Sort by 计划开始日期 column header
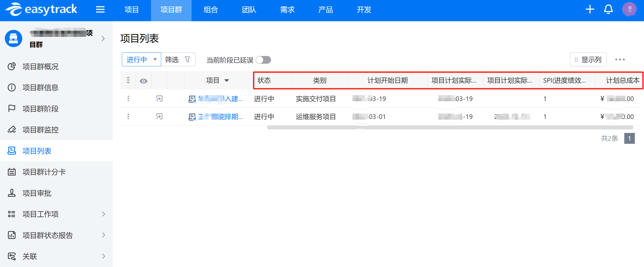 point(388,80)
